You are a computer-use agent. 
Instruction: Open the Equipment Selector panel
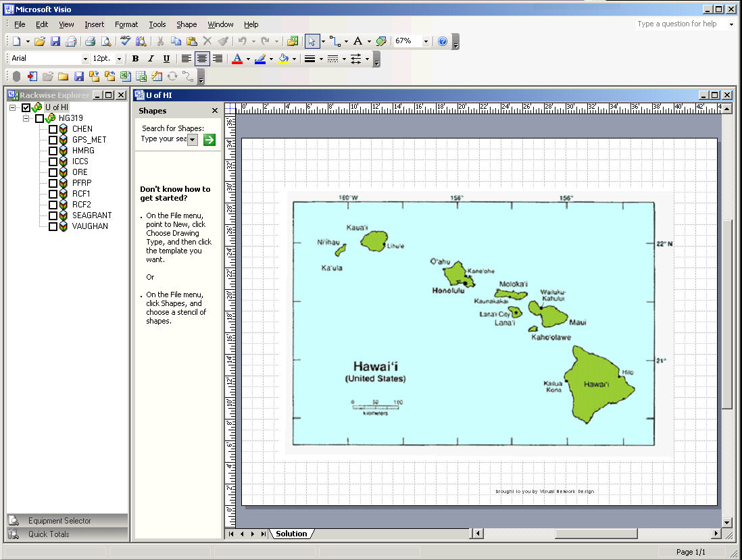[x=59, y=521]
